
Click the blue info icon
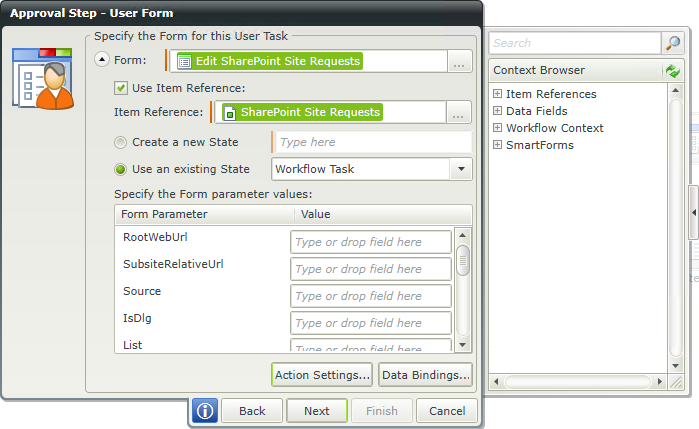[x=204, y=411]
